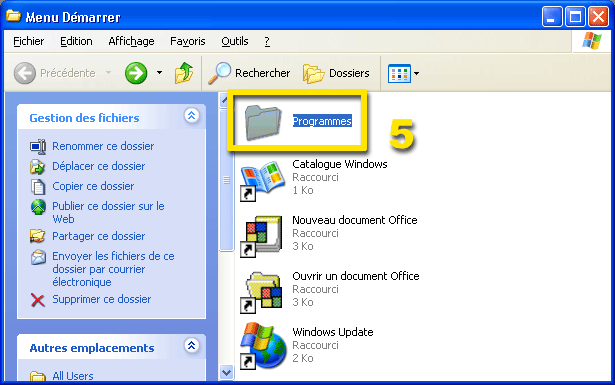Viewport: 615px width, 385px height.
Task: Click the red X delete icon
Action: tap(38, 300)
